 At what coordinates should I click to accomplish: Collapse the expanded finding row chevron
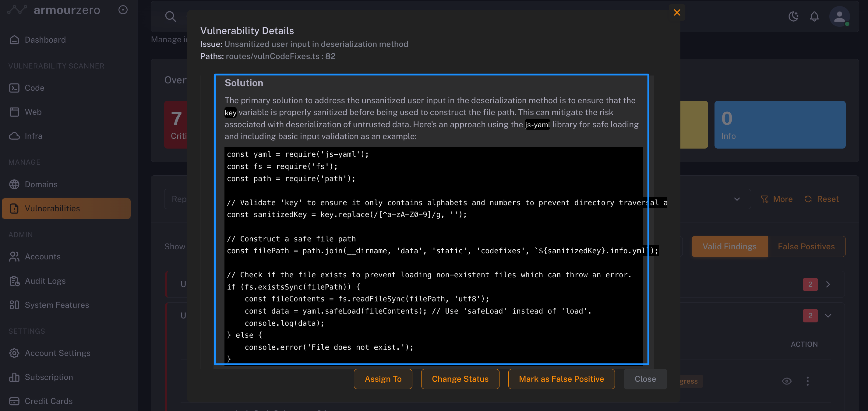(828, 316)
